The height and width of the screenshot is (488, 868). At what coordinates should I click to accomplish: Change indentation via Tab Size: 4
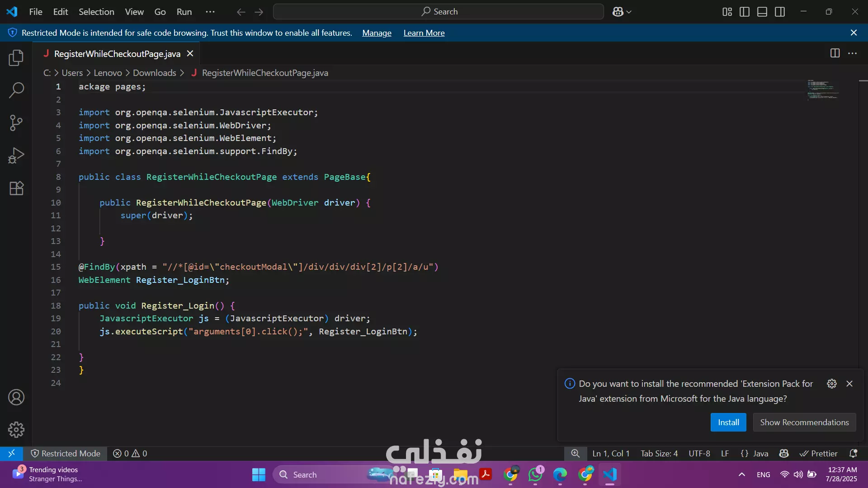pyautogui.click(x=659, y=453)
